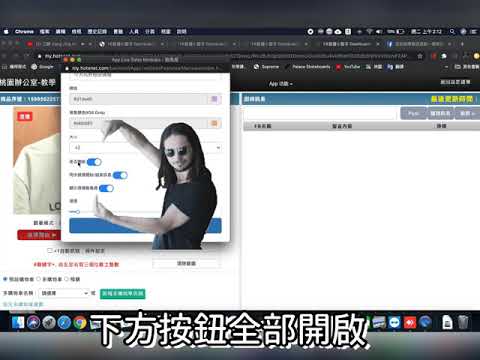Select the third radio option
Screen dimensions: 480x360
(x=66, y=279)
